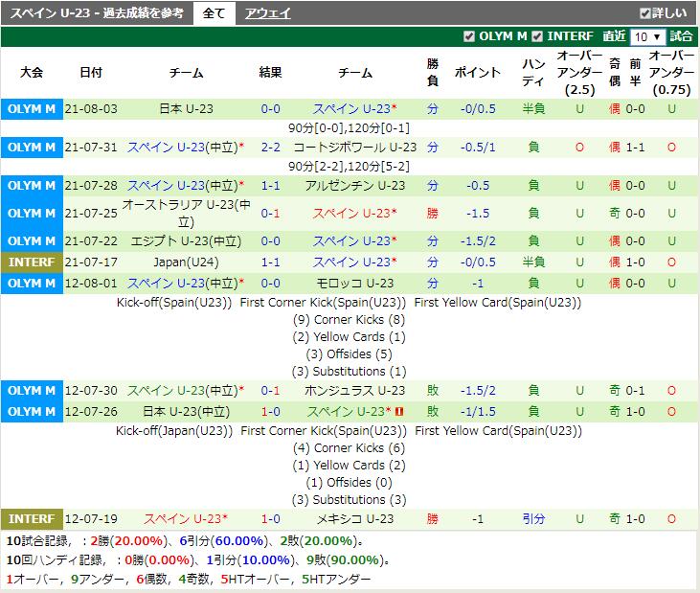Open 0-0 result versus モロッコ U-23
The height and width of the screenshot is (593, 700).
[x=271, y=284]
